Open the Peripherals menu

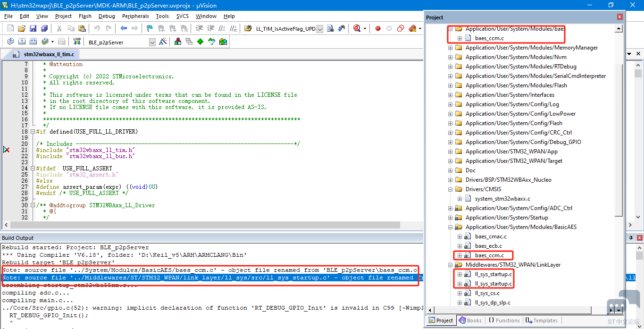[x=135, y=16]
